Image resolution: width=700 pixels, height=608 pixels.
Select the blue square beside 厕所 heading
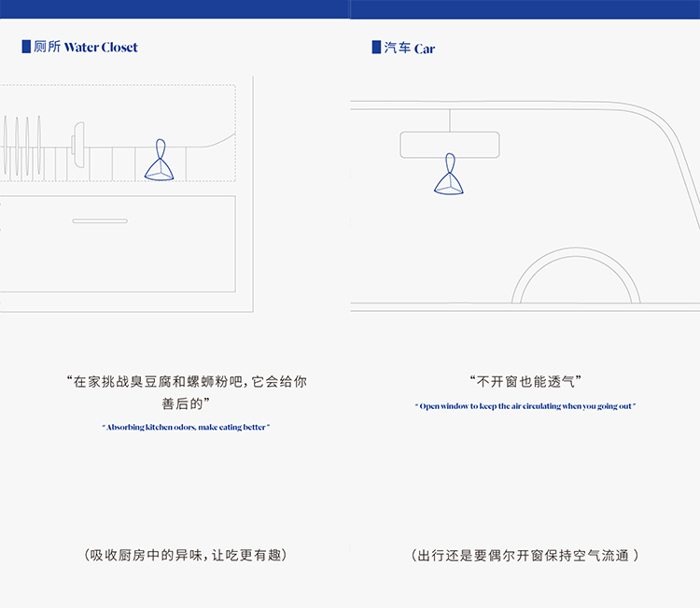click(26, 47)
